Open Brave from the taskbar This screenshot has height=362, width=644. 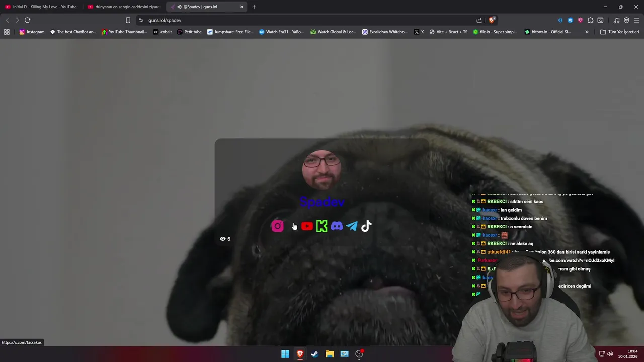pos(300,354)
